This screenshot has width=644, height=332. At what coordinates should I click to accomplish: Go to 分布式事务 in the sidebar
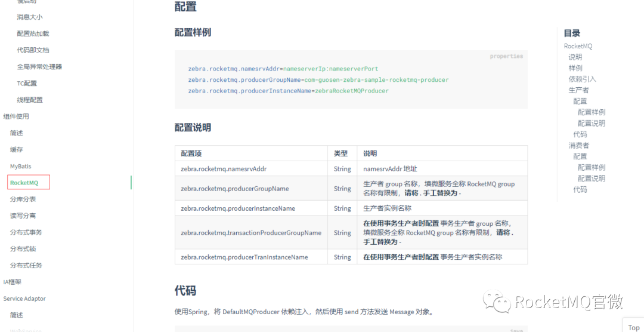tap(26, 232)
